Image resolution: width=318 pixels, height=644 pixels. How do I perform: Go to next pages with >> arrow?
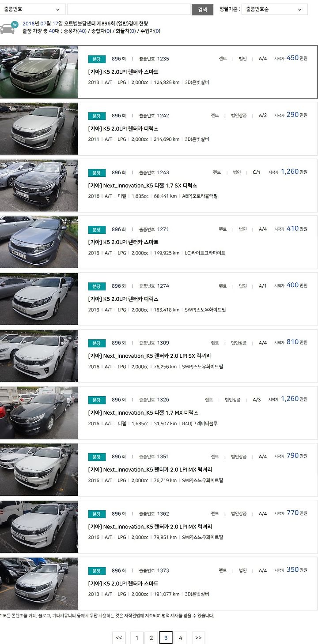pos(198,638)
